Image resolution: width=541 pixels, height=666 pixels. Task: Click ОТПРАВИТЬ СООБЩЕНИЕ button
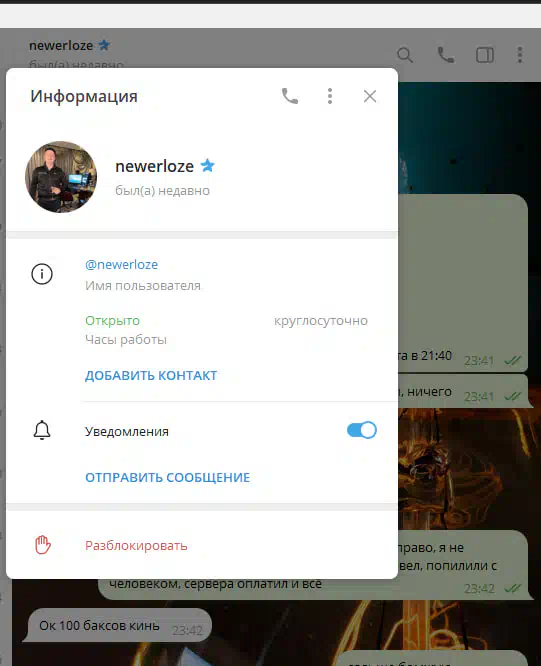[x=168, y=477]
